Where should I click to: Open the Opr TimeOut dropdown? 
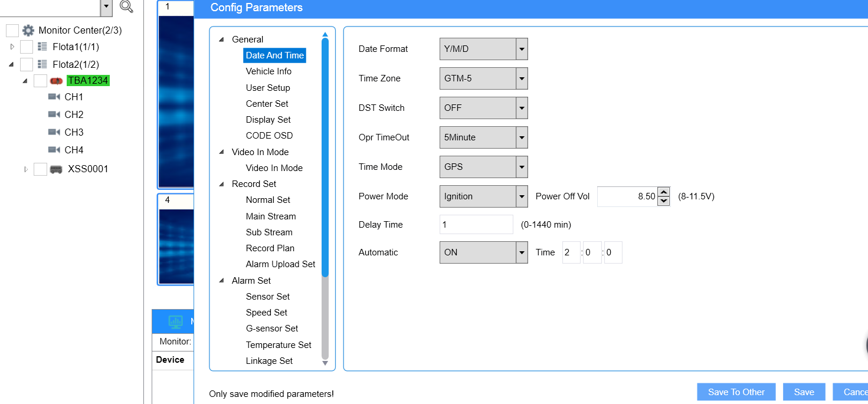click(x=522, y=137)
